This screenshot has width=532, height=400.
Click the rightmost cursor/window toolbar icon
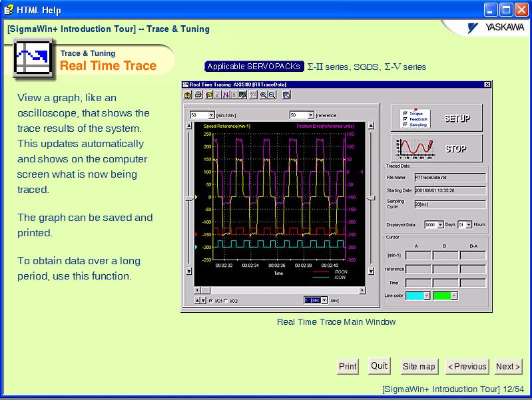pyautogui.click(x=286, y=95)
